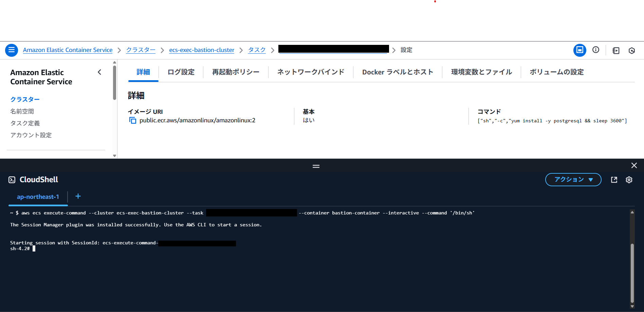644x312 pixels.
Task: Open CloudShell in a new browser tab
Action: pyautogui.click(x=614, y=180)
